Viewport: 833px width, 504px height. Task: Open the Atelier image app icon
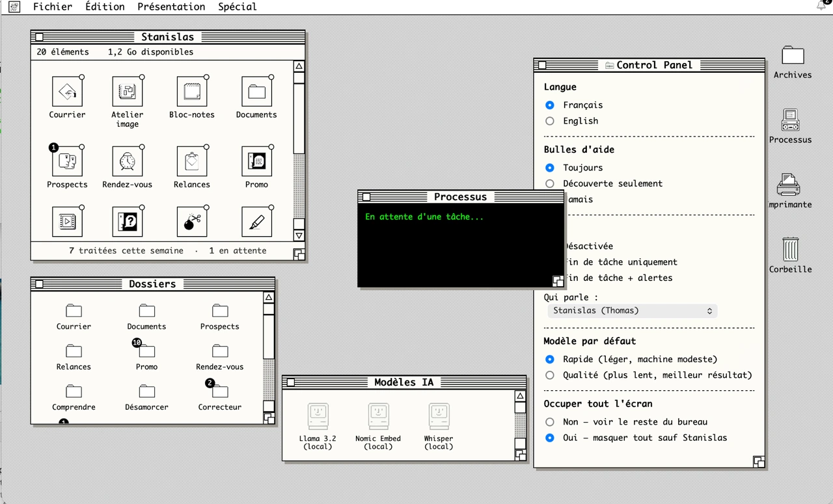[127, 92]
